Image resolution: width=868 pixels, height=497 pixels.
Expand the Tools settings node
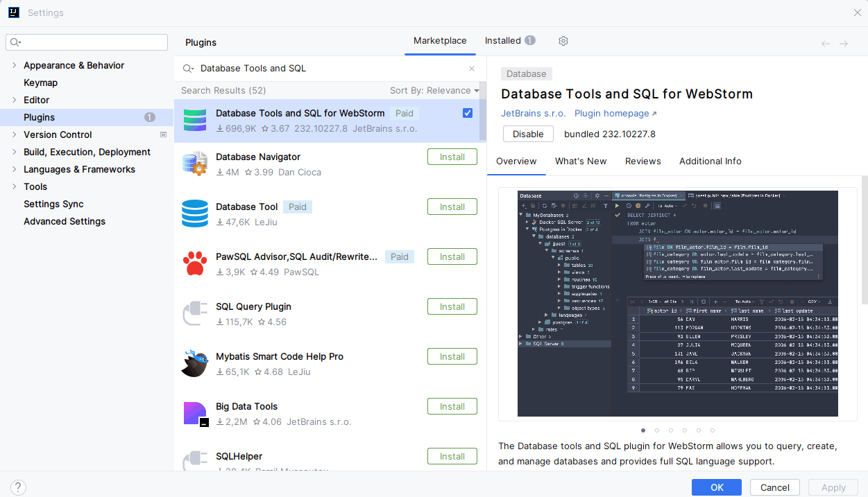click(x=14, y=186)
